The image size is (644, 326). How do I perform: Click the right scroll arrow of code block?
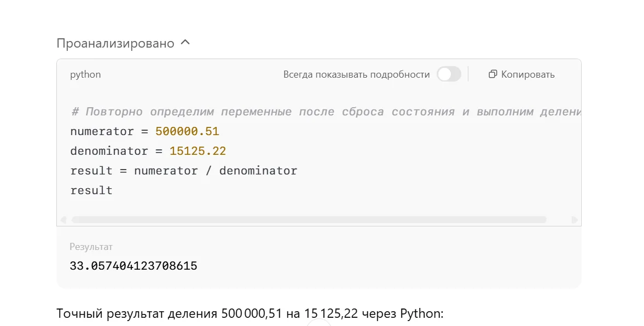click(x=574, y=220)
